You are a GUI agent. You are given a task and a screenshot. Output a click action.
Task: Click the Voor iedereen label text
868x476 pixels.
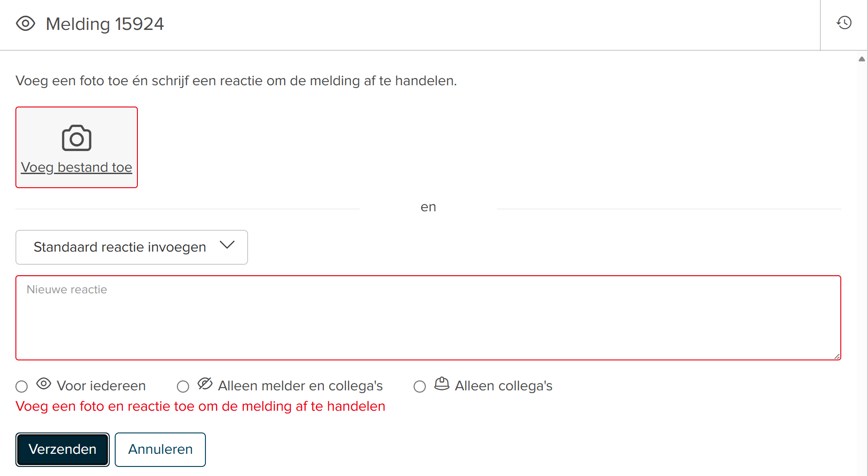click(x=101, y=386)
